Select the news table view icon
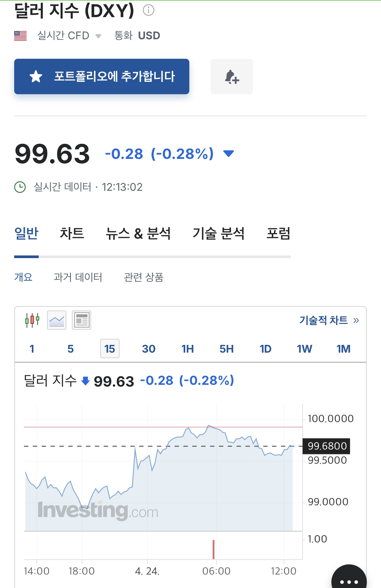381x588 pixels. 82,320
